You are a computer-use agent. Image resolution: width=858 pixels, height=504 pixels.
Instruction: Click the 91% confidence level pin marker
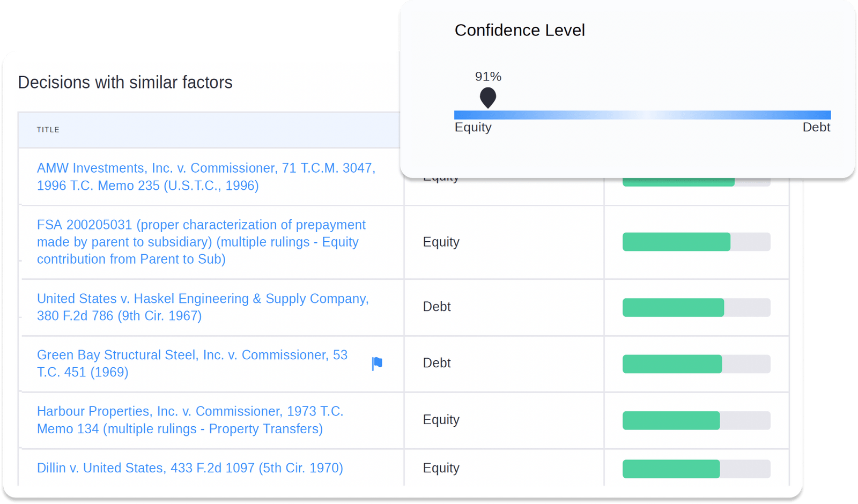487,98
